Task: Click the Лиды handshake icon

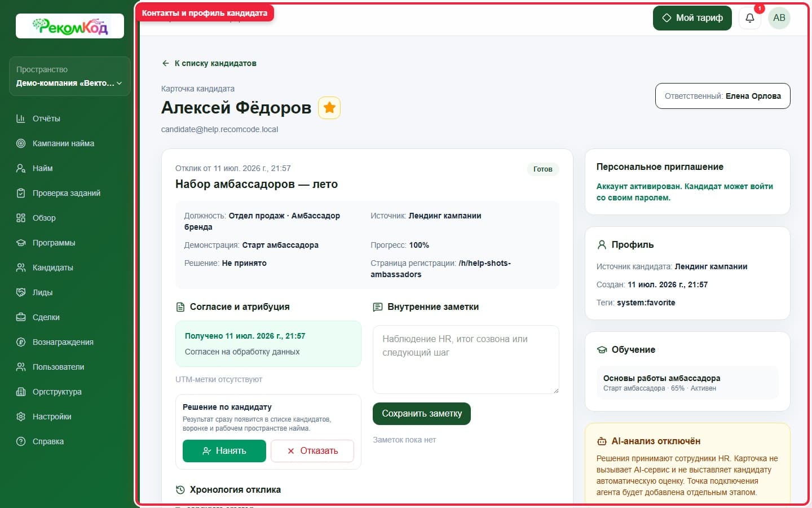Action: coord(21,292)
